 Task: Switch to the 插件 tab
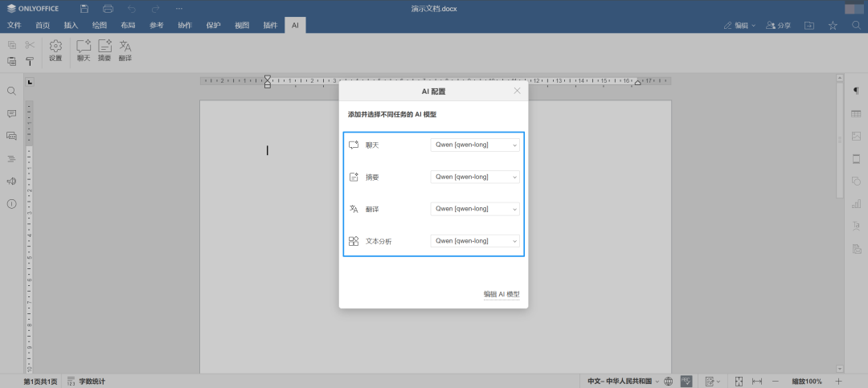tap(270, 25)
